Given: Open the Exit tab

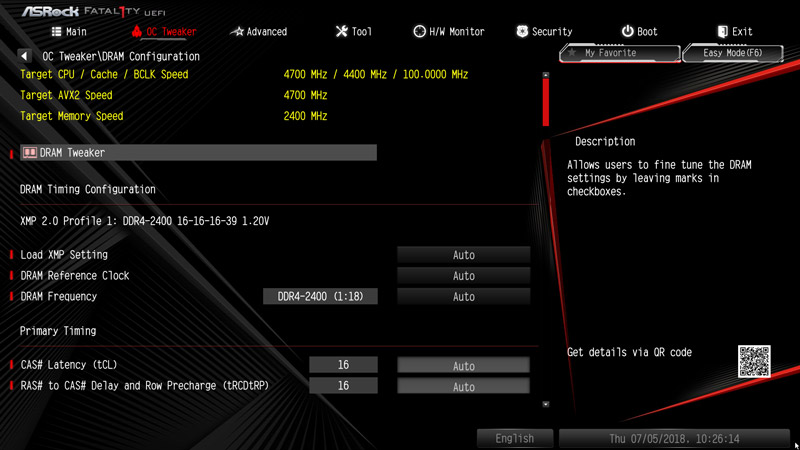Looking at the screenshot, I should point(735,32).
